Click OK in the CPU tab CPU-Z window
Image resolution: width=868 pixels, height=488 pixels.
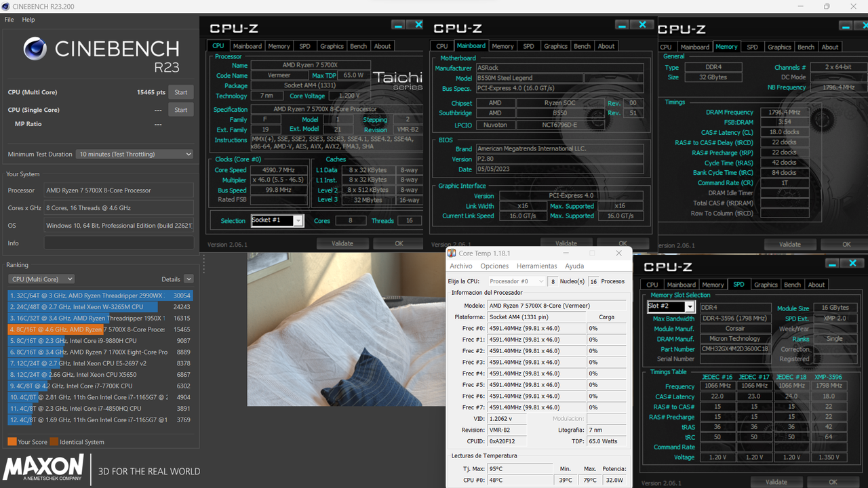[399, 243]
